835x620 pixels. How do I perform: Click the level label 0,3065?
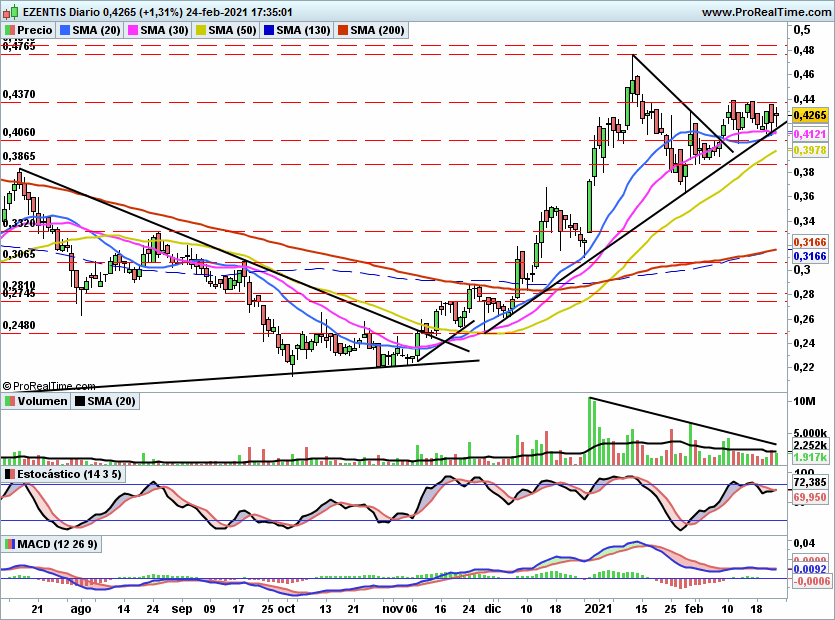click(19, 254)
